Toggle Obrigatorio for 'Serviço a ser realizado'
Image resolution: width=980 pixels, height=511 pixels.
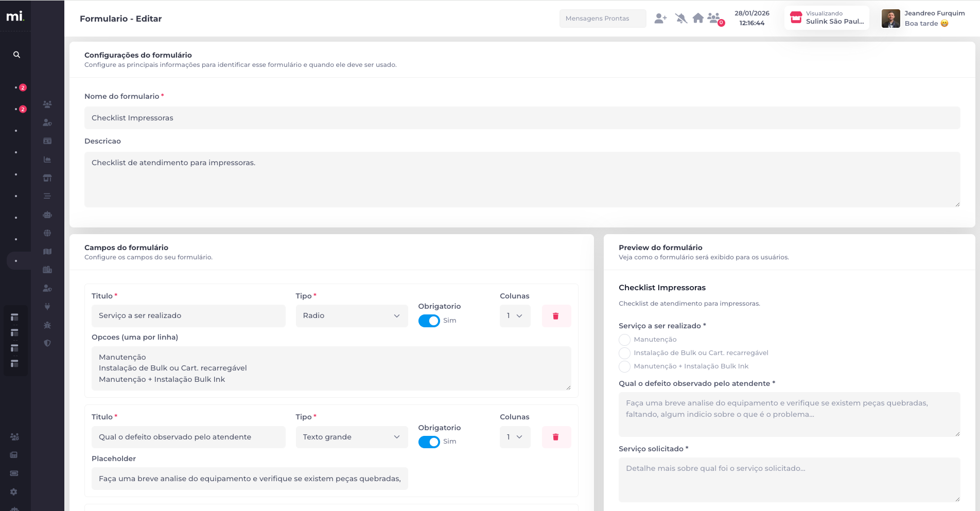(429, 321)
